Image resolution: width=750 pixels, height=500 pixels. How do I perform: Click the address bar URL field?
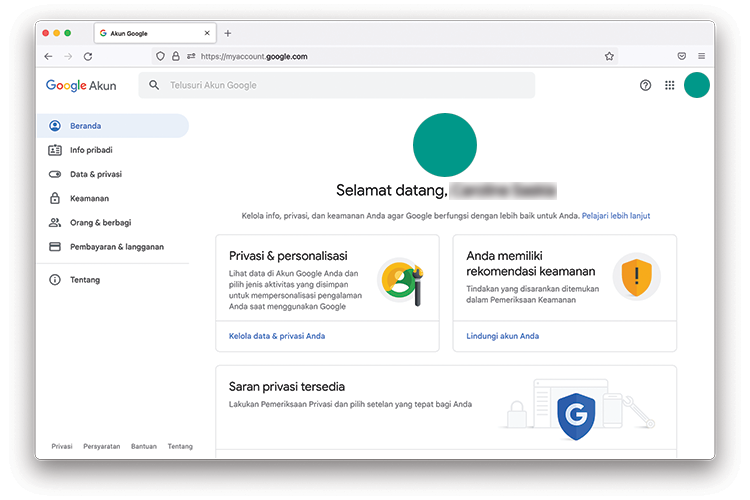click(x=385, y=56)
